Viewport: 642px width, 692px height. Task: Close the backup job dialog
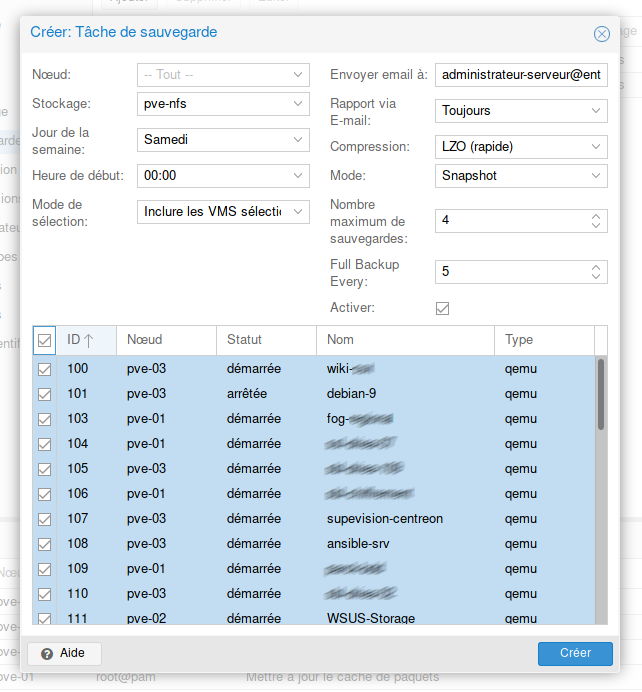coord(601,34)
